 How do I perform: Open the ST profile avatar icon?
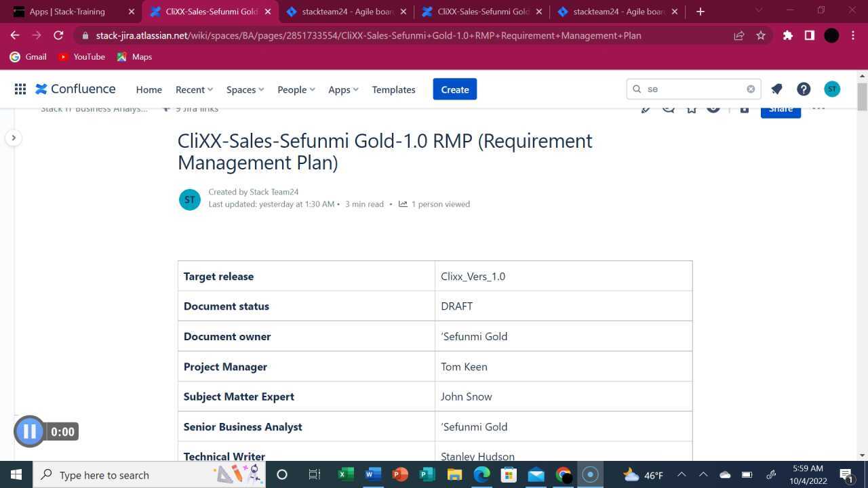click(831, 89)
